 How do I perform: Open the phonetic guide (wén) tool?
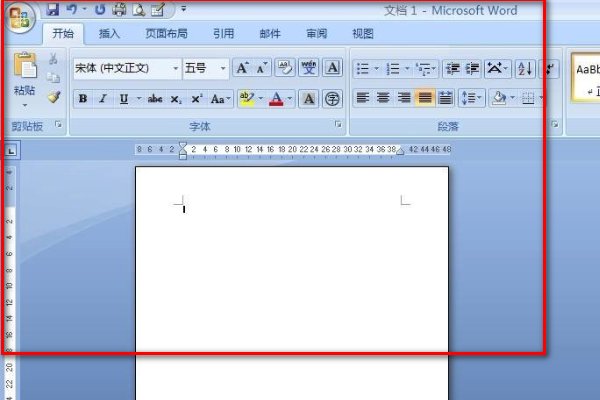click(x=309, y=68)
